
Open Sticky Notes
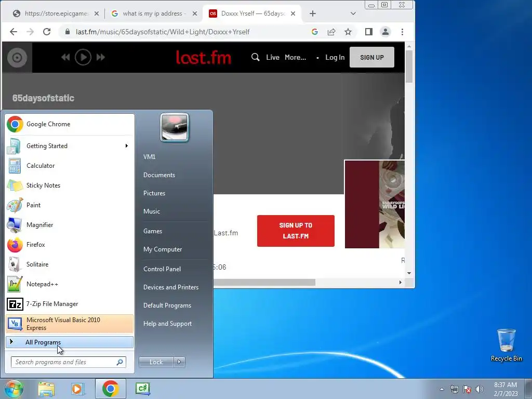click(70, 185)
